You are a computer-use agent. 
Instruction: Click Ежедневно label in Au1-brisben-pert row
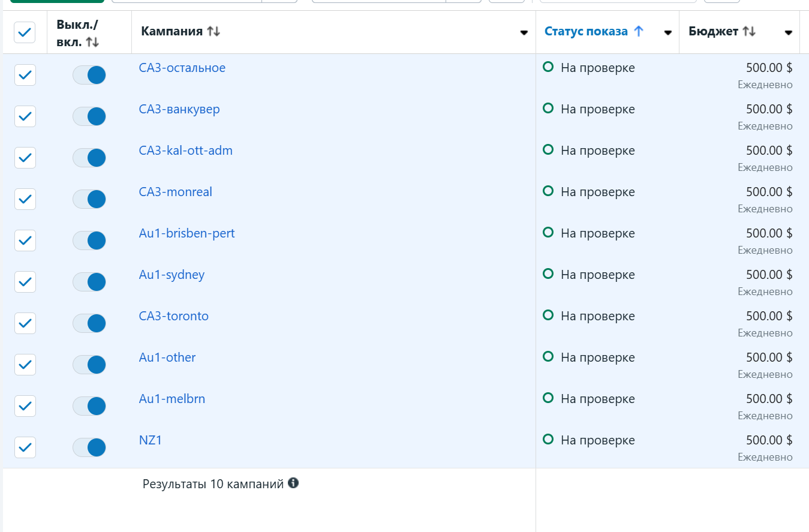pyautogui.click(x=765, y=250)
